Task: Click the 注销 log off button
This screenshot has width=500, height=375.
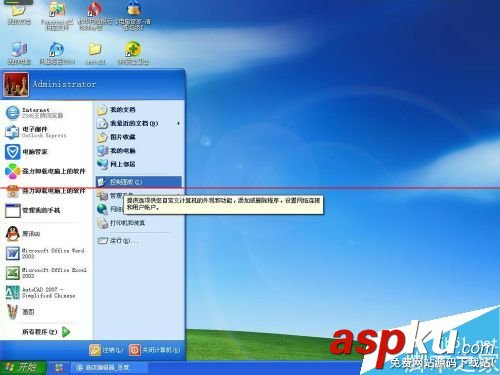Action: tap(107, 350)
